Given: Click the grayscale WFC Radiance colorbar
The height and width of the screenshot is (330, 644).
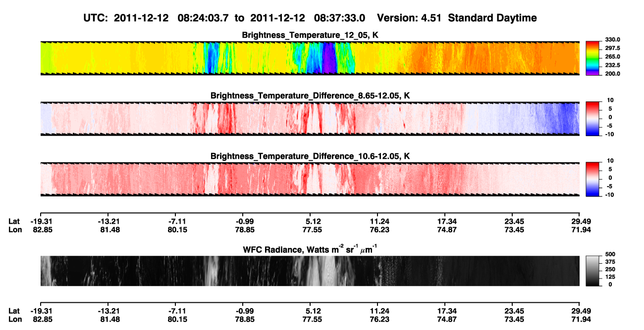Looking at the screenshot, I should coord(593,271).
